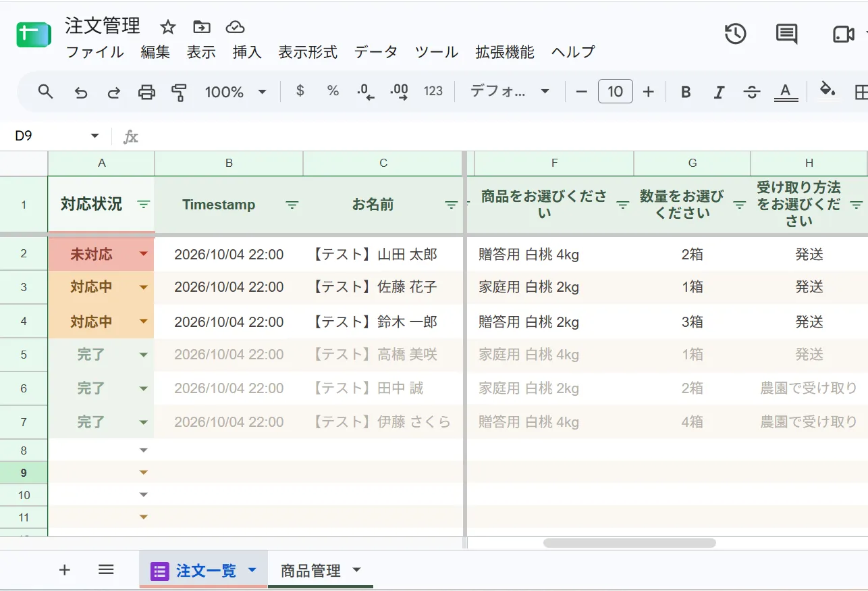Screen dimensions: 868x591
Task: Open the ヘルプ menu
Action: click(x=573, y=52)
